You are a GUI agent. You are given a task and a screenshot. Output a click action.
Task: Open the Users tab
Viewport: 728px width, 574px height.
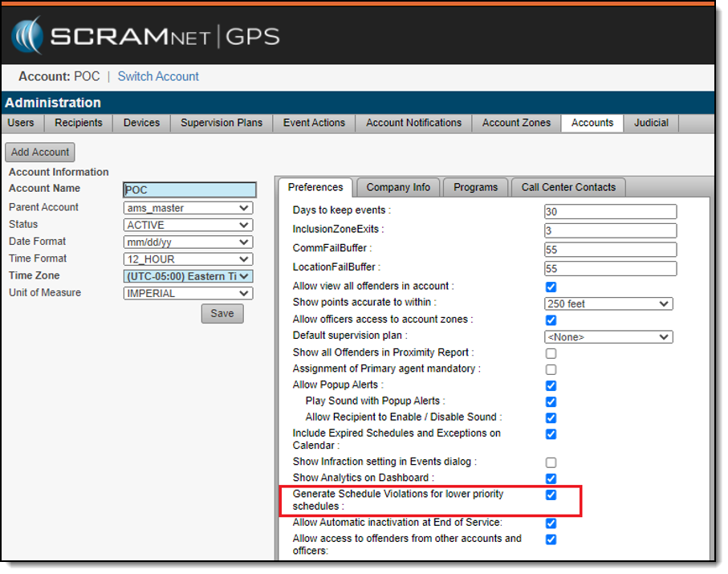click(x=21, y=123)
